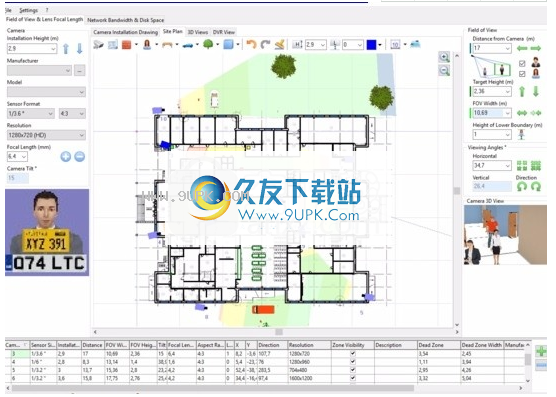Increase focal length with plus button
Image resolution: width=556 pixels, height=397 pixels.
pyautogui.click(x=66, y=156)
